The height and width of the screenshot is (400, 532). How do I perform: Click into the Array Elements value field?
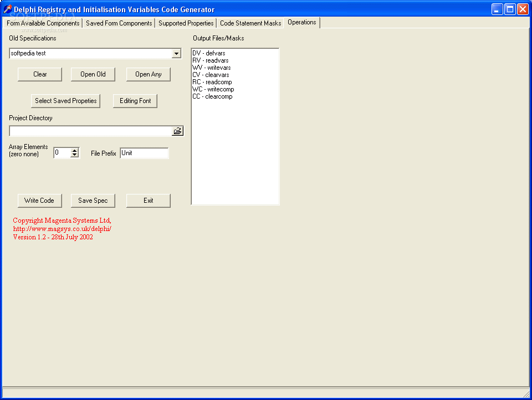pos(62,153)
